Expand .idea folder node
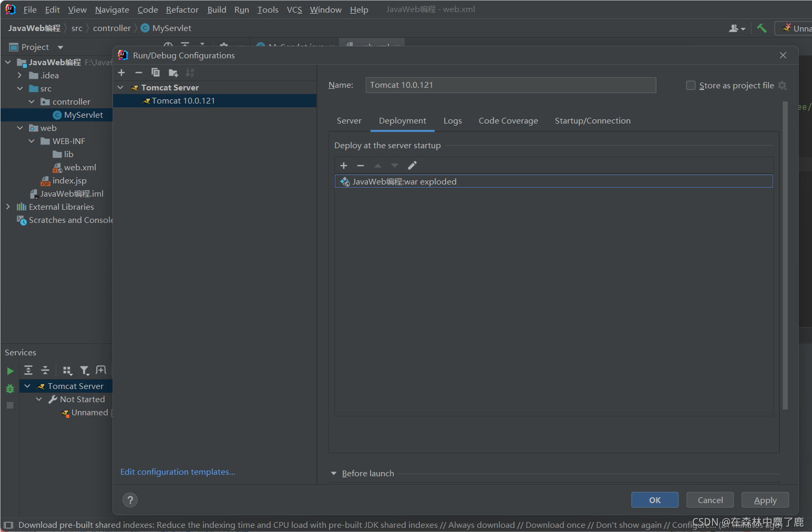The image size is (812, 532). pyautogui.click(x=19, y=75)
